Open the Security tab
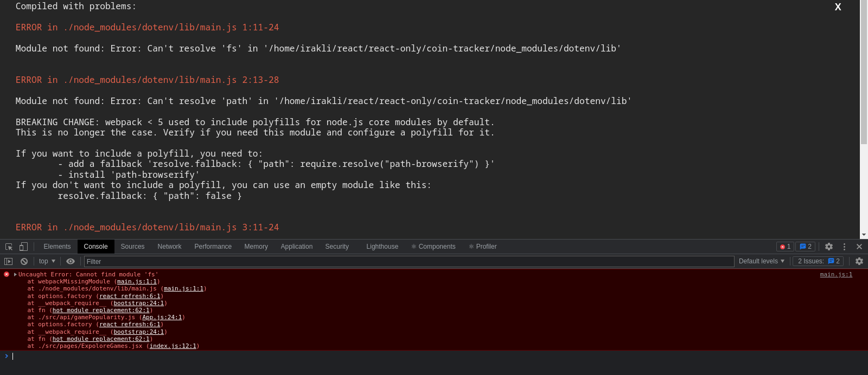Viewport: 868px width, 375px height. pyautogui.click(x=337, y=247)
